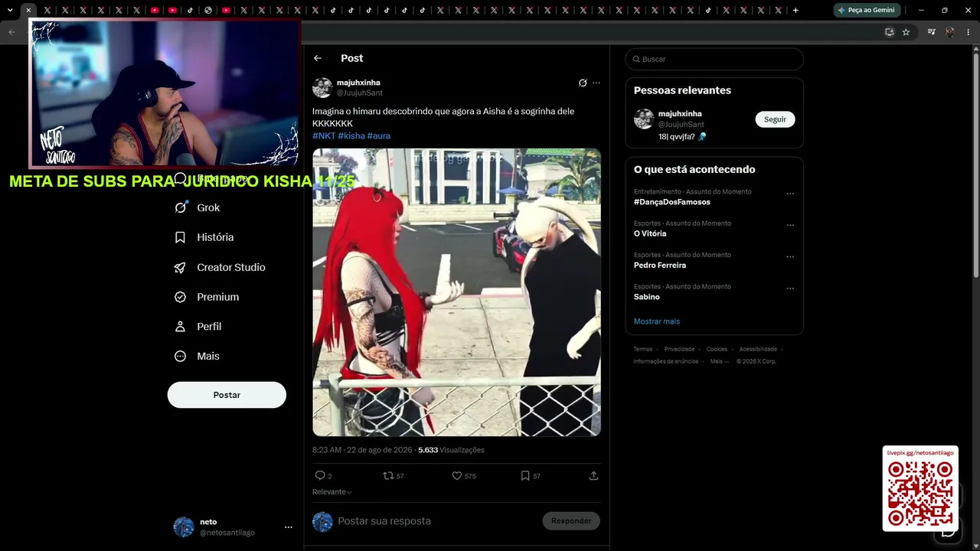Viewport: 980px width, 551px height.
Task: Open options for #DançaDosFamosos trend
Action: (x=790, y=194)
